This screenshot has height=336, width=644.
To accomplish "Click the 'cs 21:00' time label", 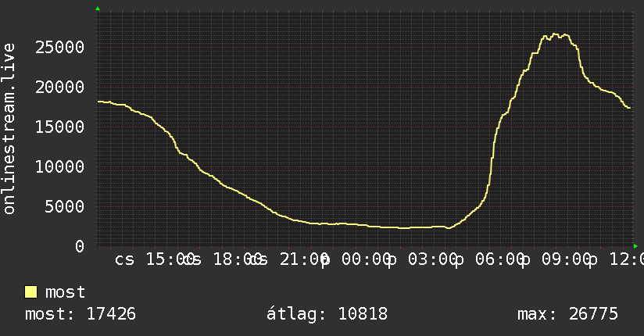I will (x=288, y=259).
